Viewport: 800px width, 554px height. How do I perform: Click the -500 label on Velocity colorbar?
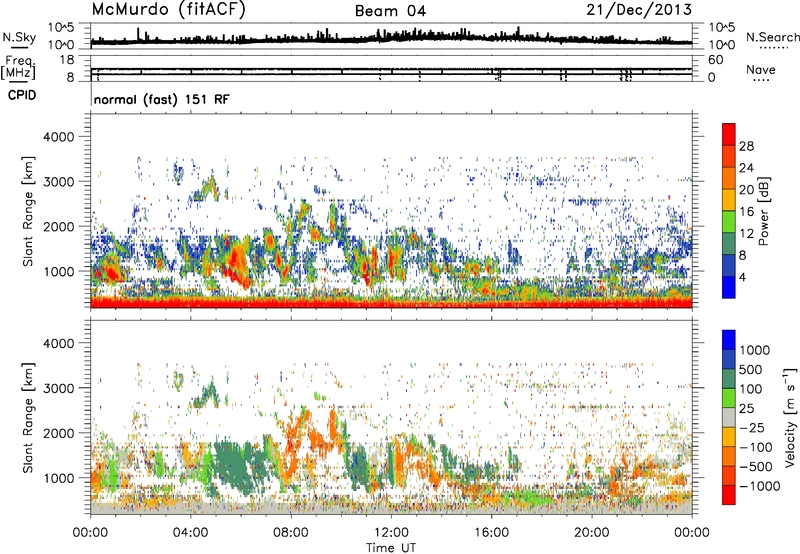[756, 467]
